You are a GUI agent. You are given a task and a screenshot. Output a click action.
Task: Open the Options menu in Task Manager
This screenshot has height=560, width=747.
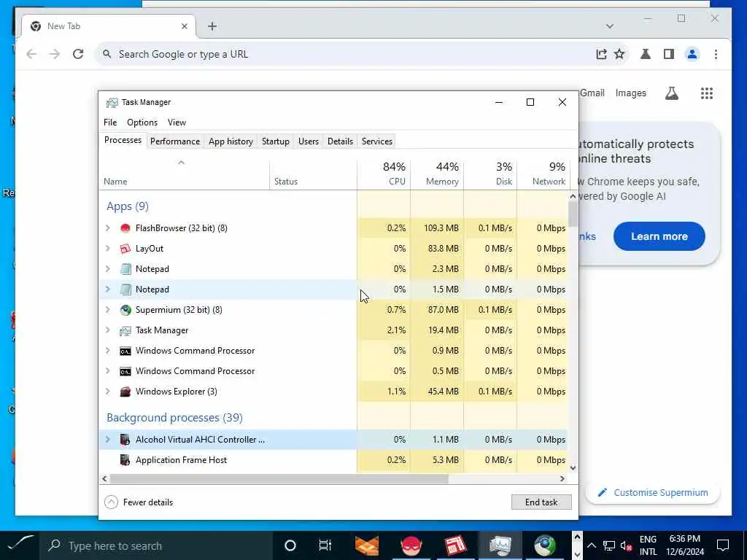click(x=142, y=122)
